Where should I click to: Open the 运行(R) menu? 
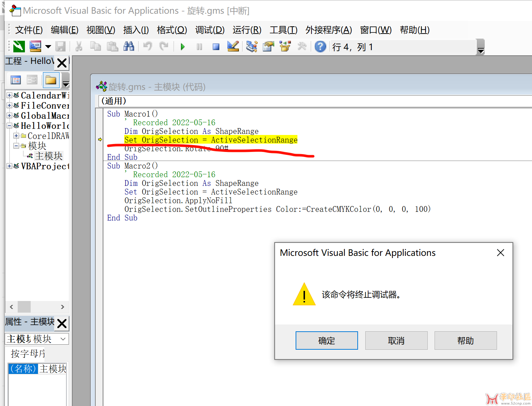[247, 30]
